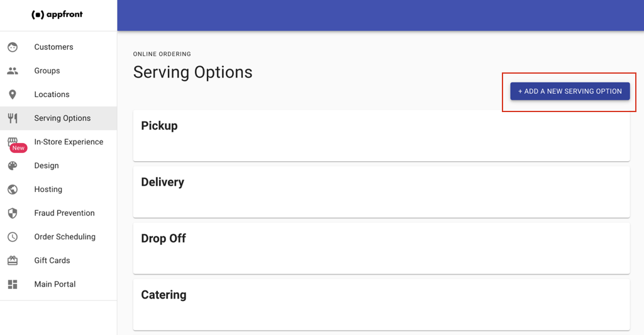Open the Pickup serving option card
The image size is (644, 335).
(381, 135)
